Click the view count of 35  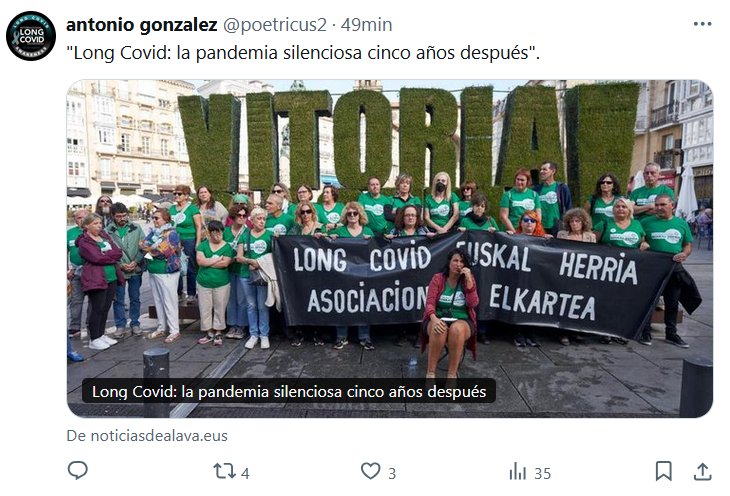(x=542, y=474)
